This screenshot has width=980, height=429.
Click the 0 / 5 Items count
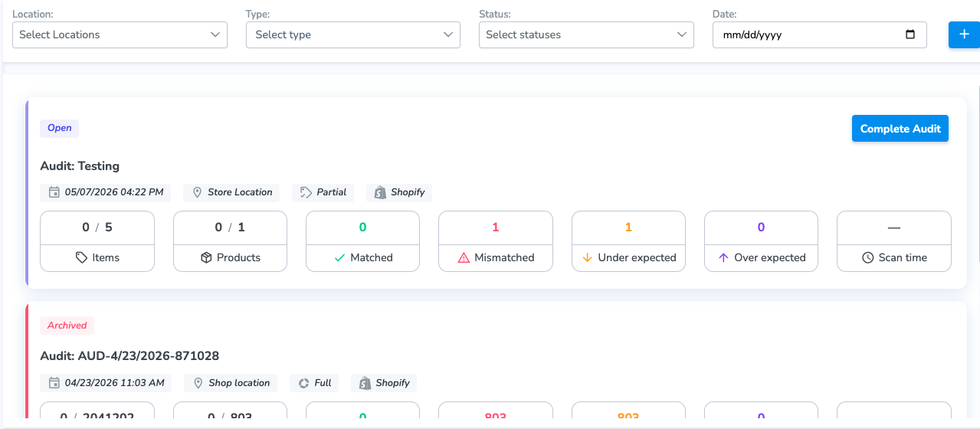(97, 228)
